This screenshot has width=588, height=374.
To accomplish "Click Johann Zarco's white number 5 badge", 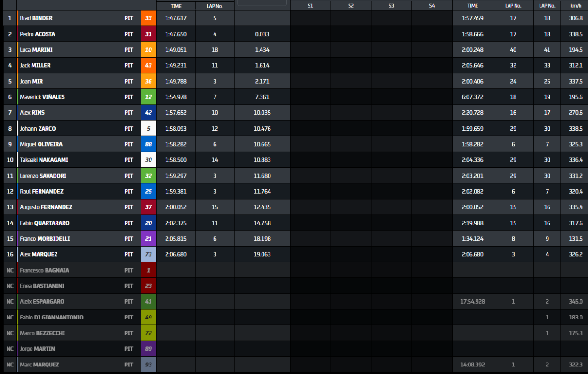I will tap(148, 129).
